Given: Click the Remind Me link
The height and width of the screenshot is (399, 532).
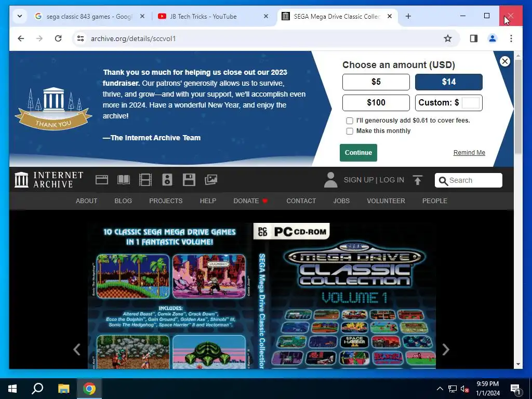Looking at the screenshot, I should (469, 153).
